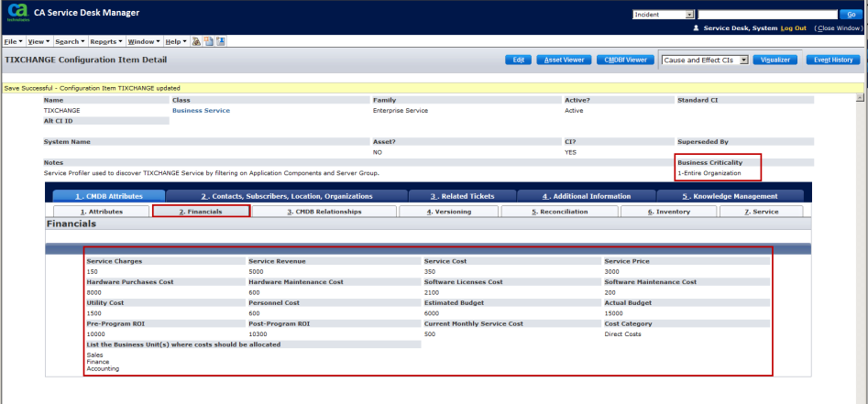Open the Reconciliation sub-tab
Viewport: 868px width, 404px height.
pyautogui.click(x=559, y=212)
